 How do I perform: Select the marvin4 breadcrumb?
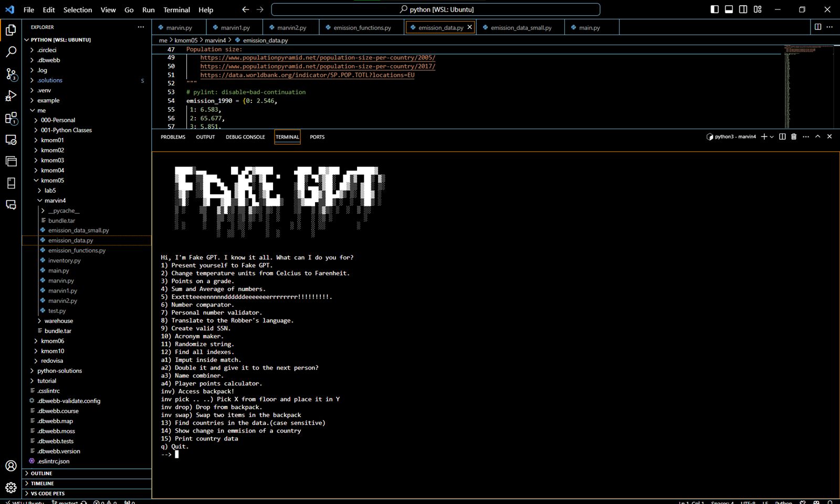click(215, 40)
